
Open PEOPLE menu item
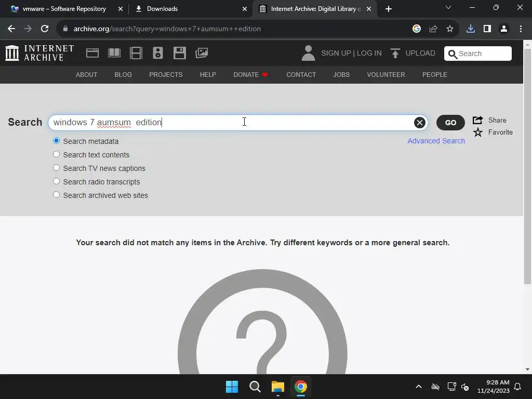(435, 75)
